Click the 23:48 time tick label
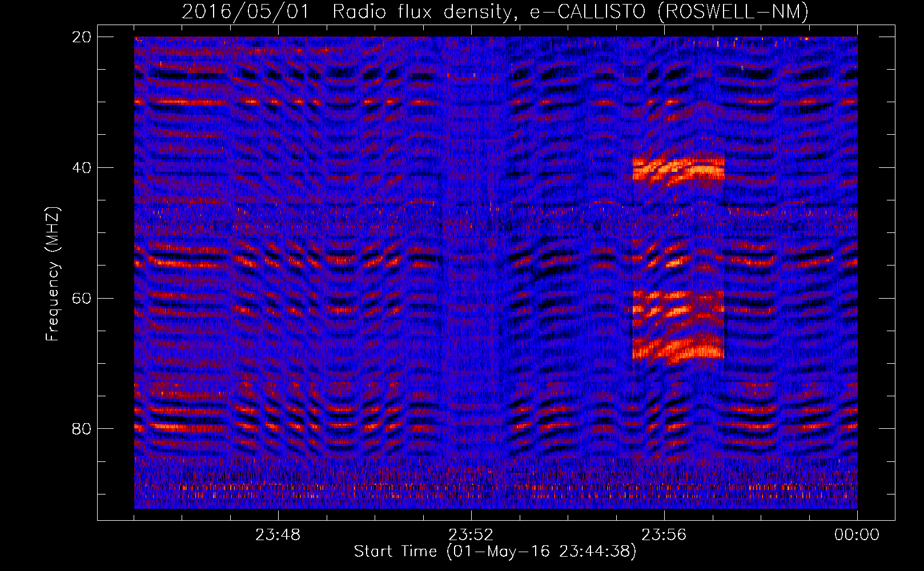 click(278, 535)
